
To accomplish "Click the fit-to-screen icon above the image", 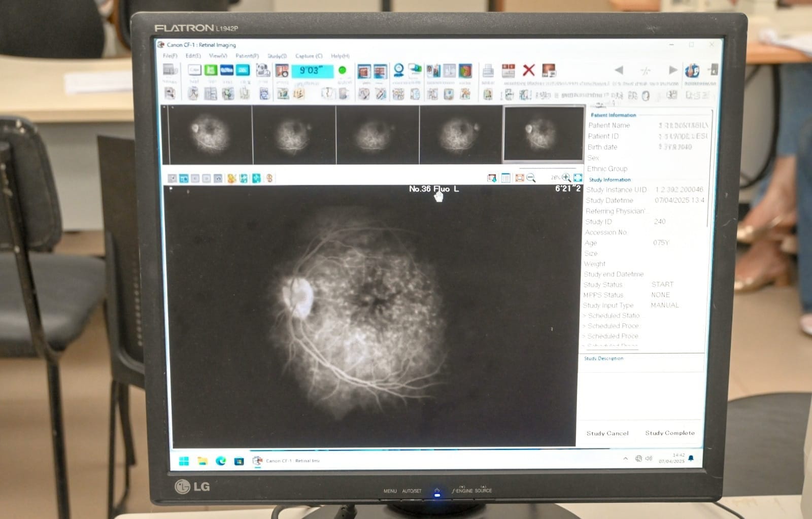I will tap(579, 179).
